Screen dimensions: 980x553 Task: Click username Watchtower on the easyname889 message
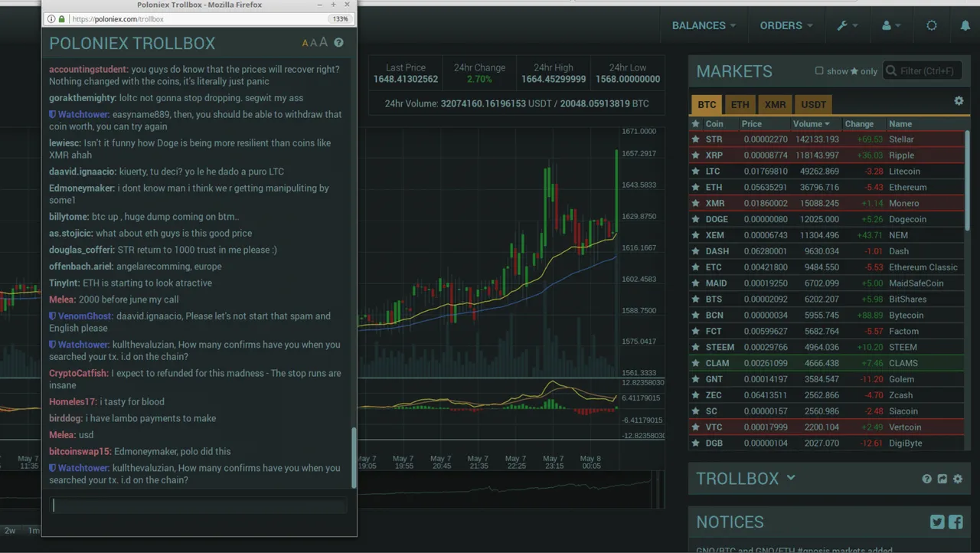click(83, 114)
